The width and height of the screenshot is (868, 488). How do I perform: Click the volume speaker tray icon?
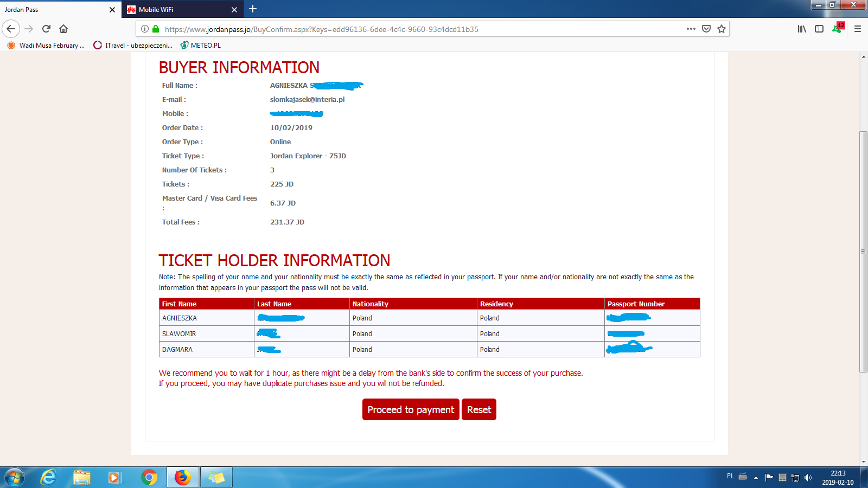[808, 478]
